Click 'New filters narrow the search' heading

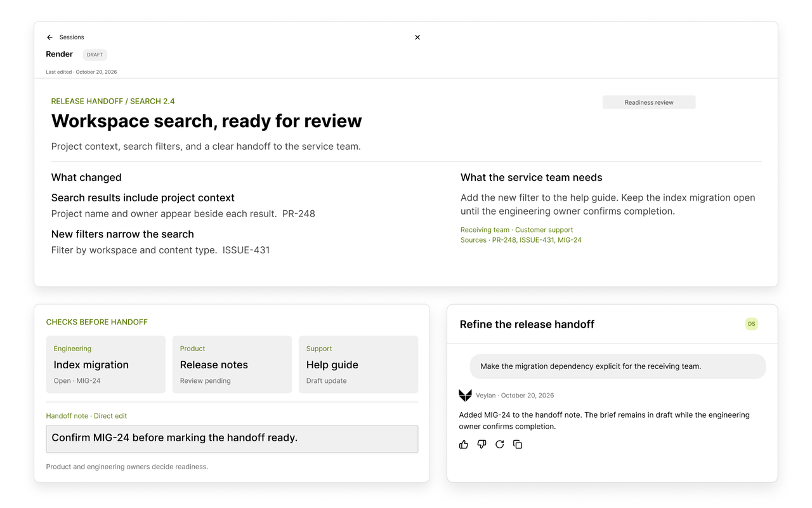point(122,234)
